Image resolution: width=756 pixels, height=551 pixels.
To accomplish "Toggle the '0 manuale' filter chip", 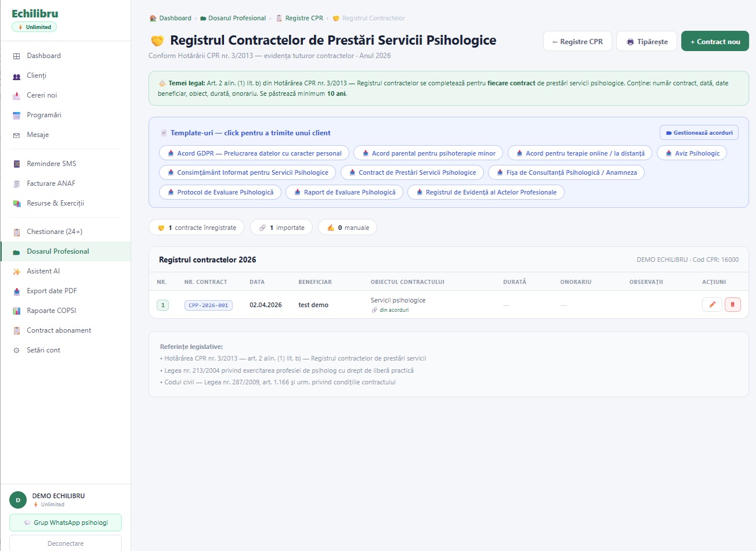I will tap(347, 227).
